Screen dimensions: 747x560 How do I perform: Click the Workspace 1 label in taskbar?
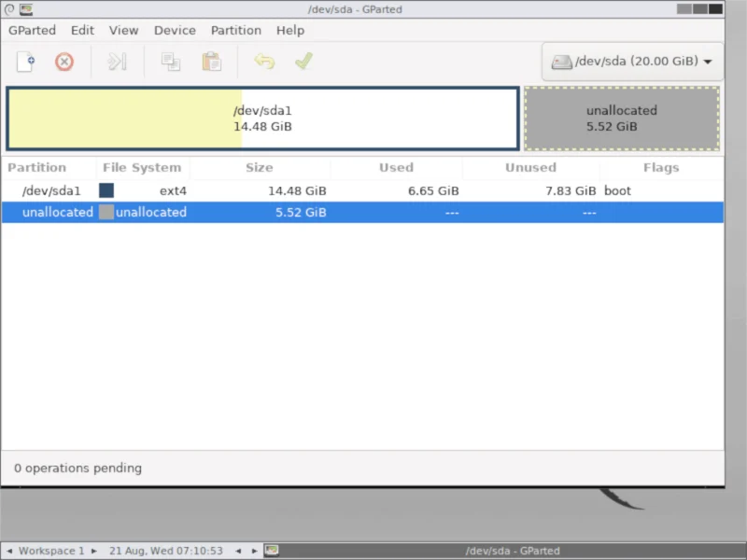tap(51, 551)
